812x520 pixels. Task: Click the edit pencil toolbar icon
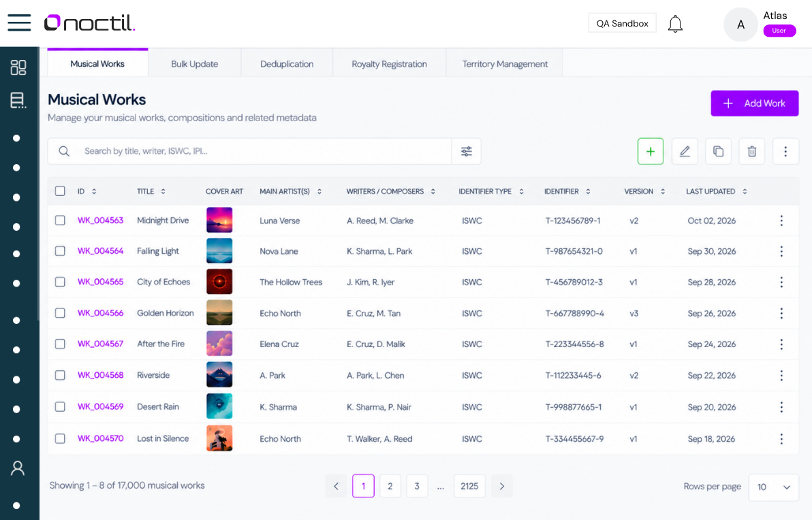click(685, 151)
